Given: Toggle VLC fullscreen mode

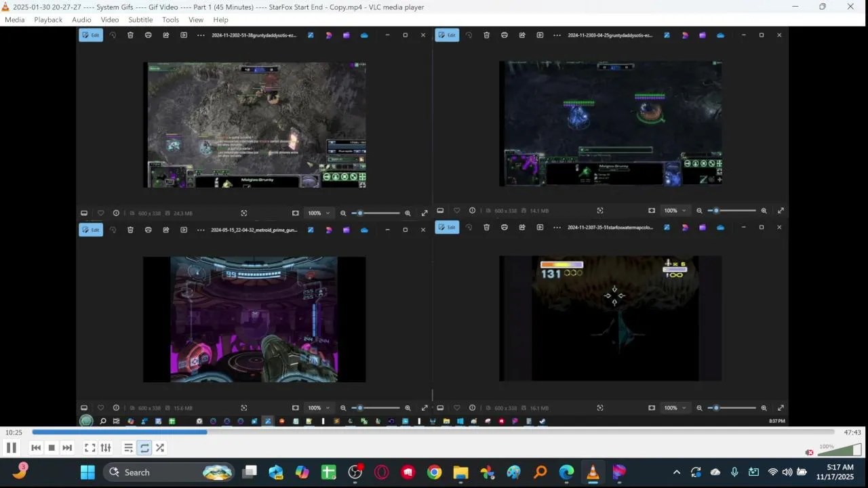Looking at the screenshot, I should point(90,447).
